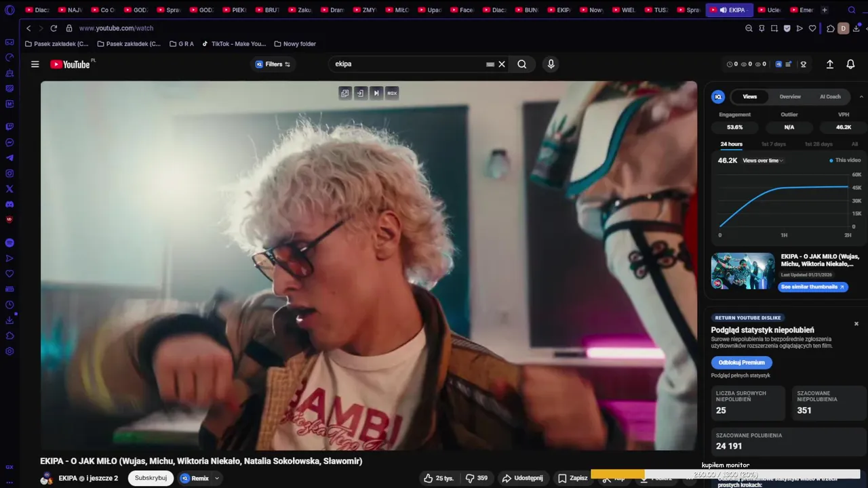
Task: Start voice search with the microphone icon
Action: click(x=551, y=64)
